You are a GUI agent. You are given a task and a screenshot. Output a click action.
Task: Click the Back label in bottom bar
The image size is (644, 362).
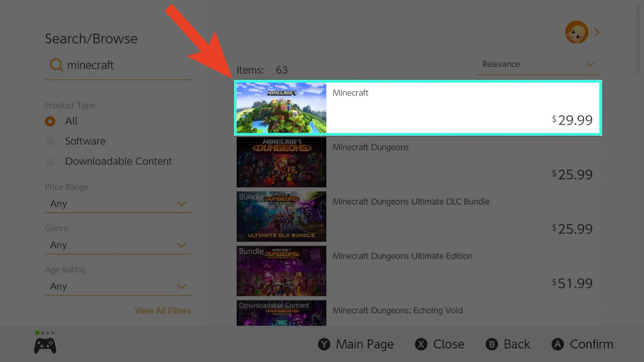click(517, 344)
